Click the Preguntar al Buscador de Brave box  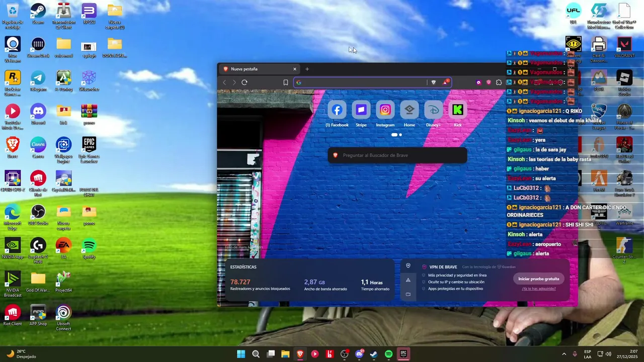coord(397,155)
